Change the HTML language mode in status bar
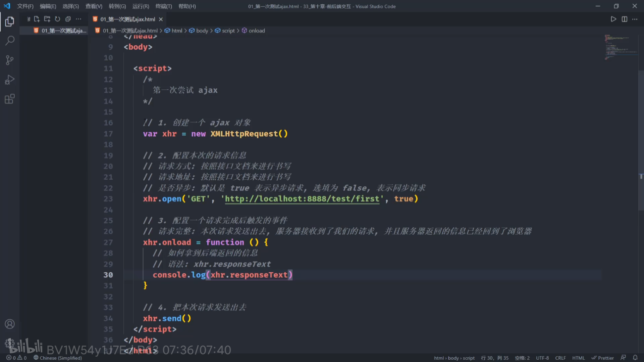The width and height of the screenshot is (644, 362). [578, 358]
